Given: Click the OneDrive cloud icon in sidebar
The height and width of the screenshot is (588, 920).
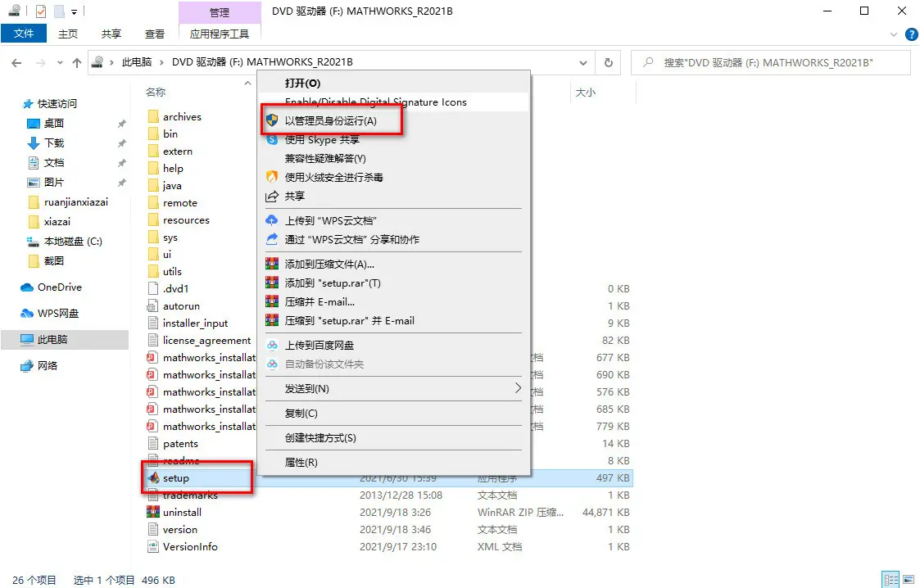Looking at the screenshot, I should (27, 287).
